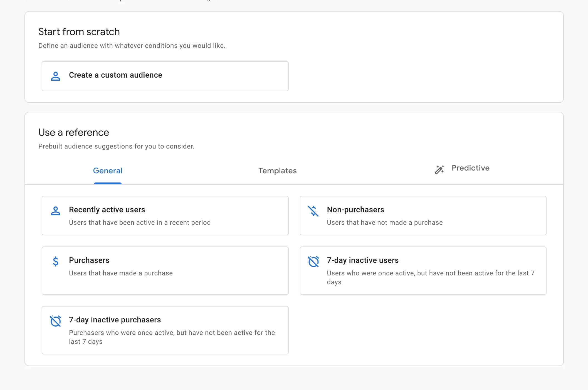588x390 pixels.
Task: Pick the Purchasers audience card
Action: [165, 271]
